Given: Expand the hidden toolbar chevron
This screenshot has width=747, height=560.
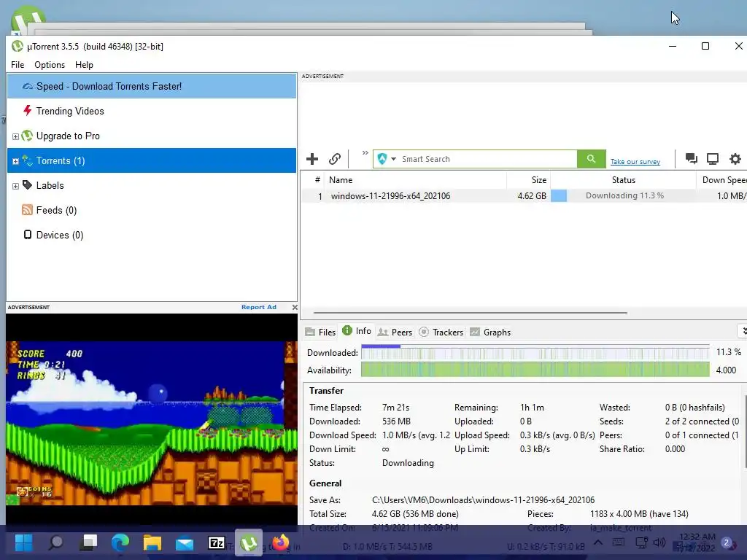Looking at the screenshot, I should click(365, 153).
